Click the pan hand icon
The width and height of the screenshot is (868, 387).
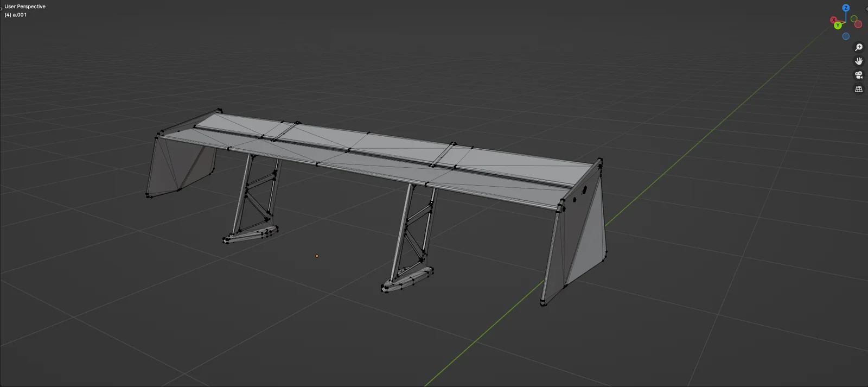pyautogui.click(x=858, y=61)
